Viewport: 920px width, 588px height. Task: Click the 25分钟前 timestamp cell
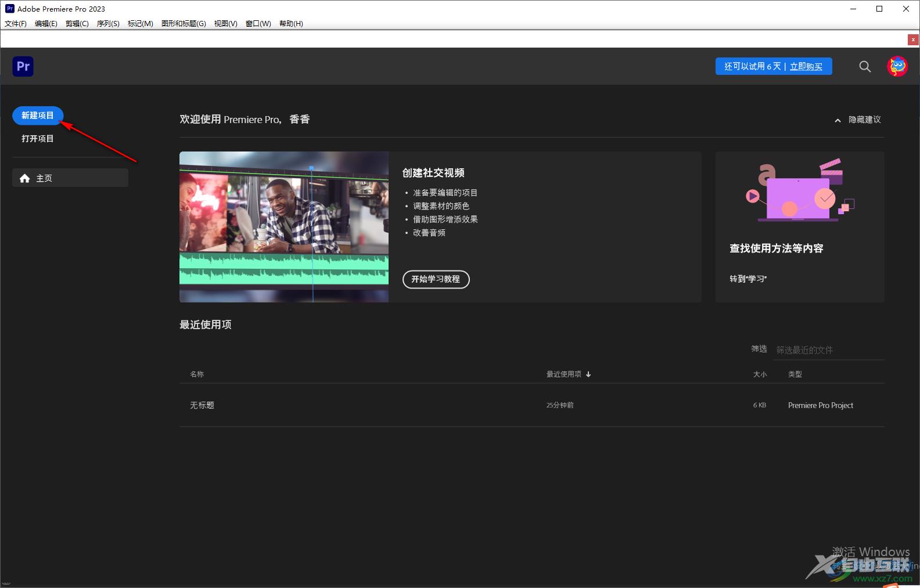tap(560, 405)
